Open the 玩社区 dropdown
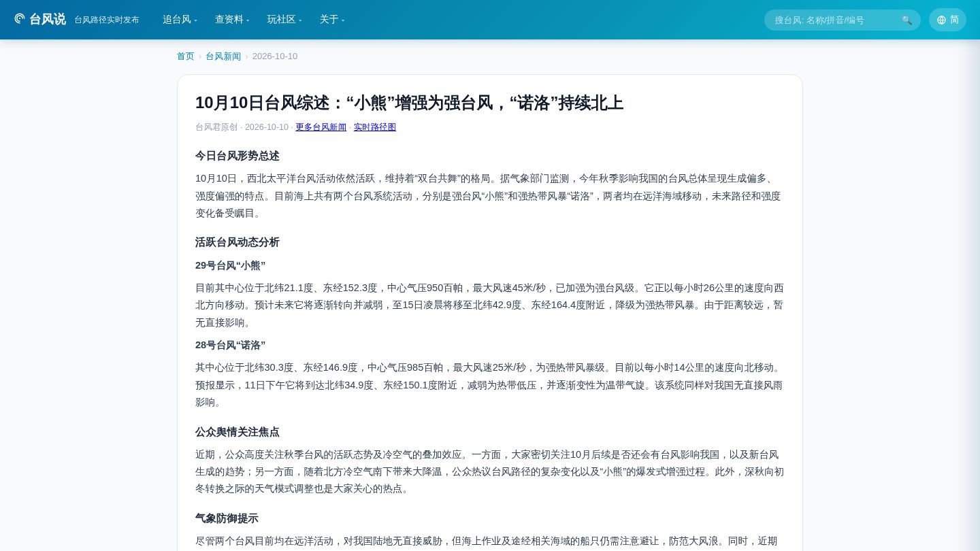Screen dimensions: 980x551 coord(284,20)
